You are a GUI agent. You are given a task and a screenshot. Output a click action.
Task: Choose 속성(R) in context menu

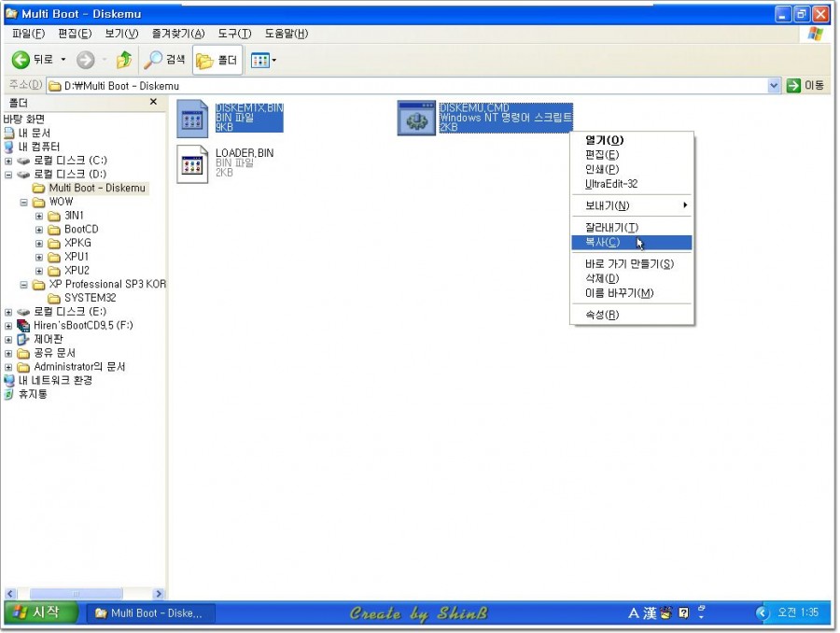632,315
